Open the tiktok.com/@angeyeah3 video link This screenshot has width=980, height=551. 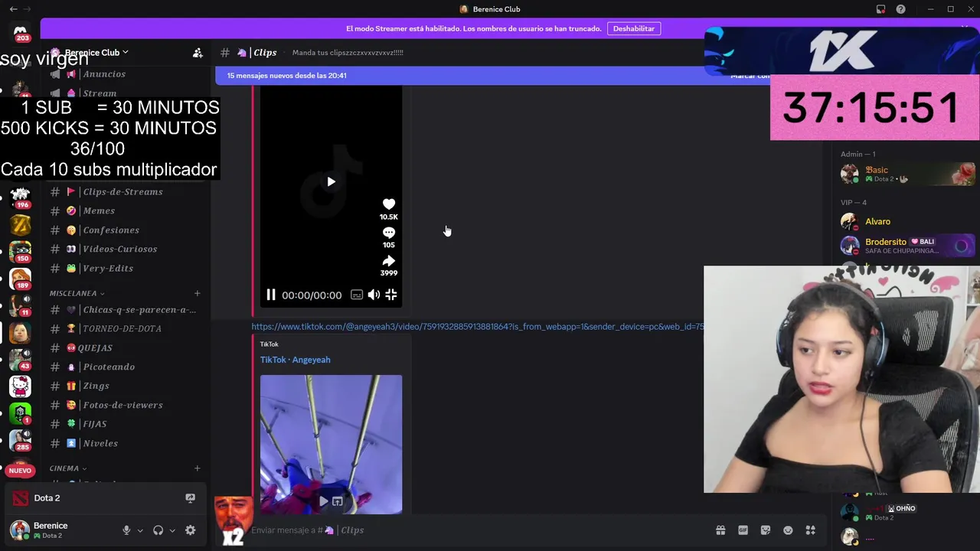(x=478, y=327)
